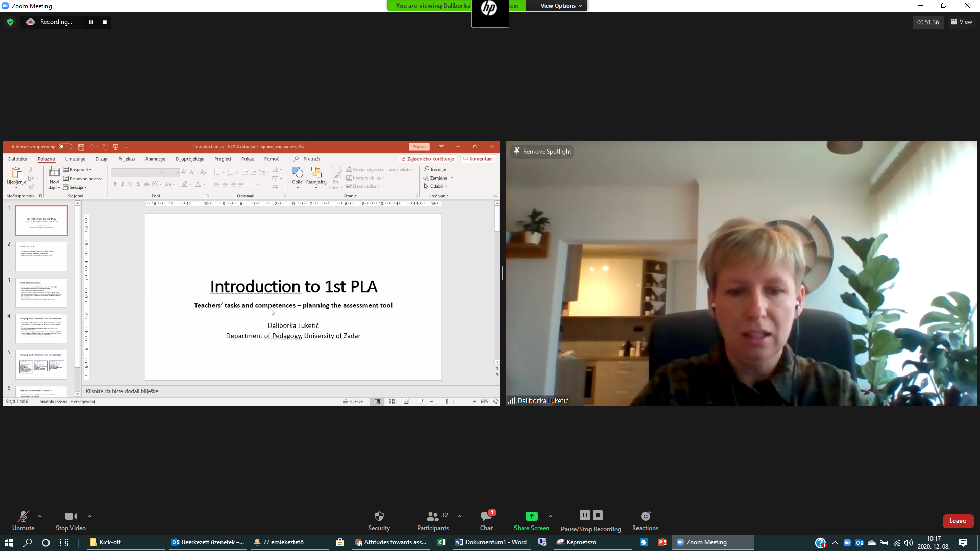
Task: Click the Stop Video camera icon
Action: click(x=70, y=516)
